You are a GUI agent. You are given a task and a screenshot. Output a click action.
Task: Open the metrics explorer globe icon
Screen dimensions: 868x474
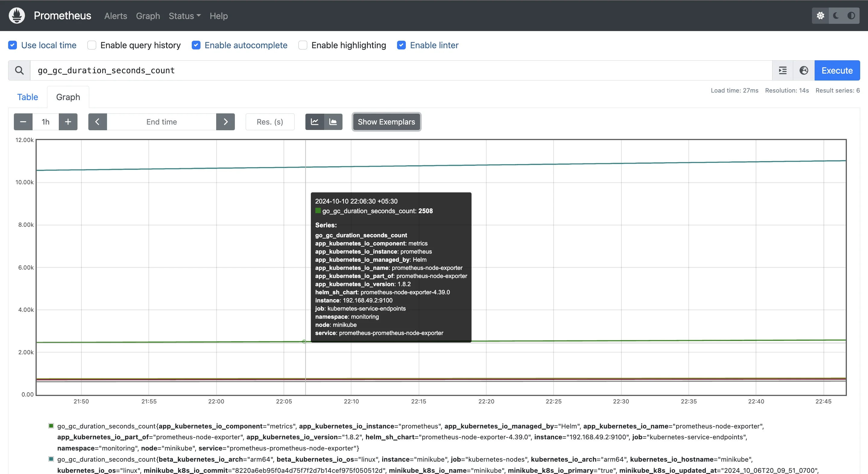pos(804,71)
